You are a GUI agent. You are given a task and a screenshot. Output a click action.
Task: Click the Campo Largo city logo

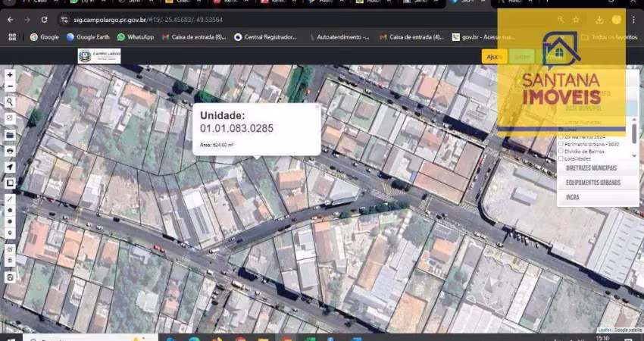click(99, 56)
